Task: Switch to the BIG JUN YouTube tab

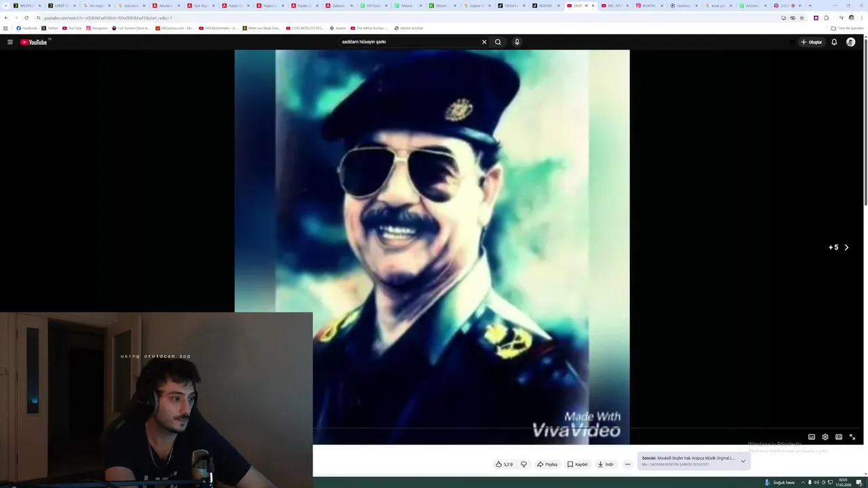Action: (x=615, y=5)
